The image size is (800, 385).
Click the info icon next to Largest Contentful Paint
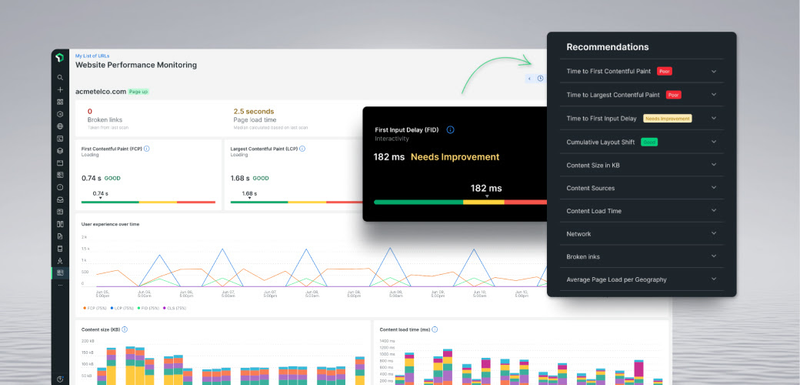pos(303,149)
